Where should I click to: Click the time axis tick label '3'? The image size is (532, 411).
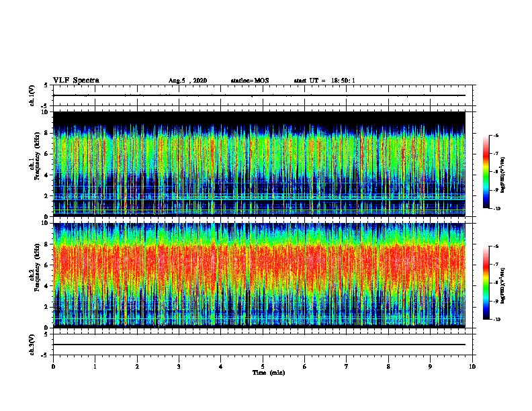[179, 367]
